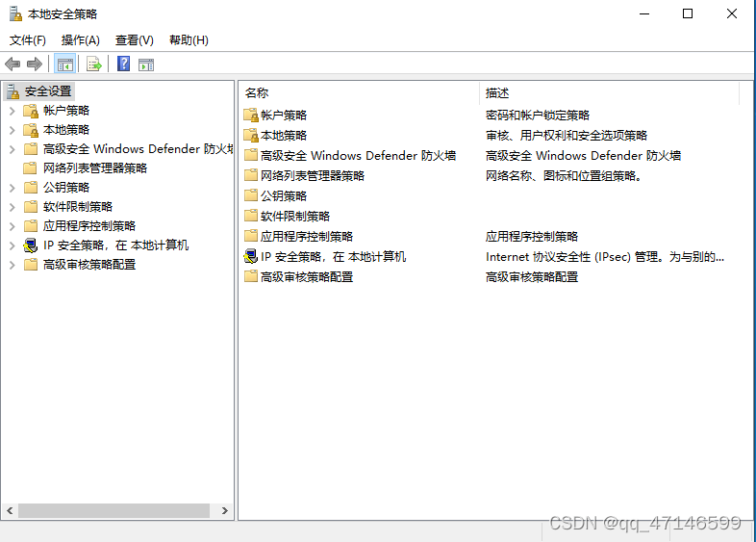Sort by the 描述 column header

(609, 93)
